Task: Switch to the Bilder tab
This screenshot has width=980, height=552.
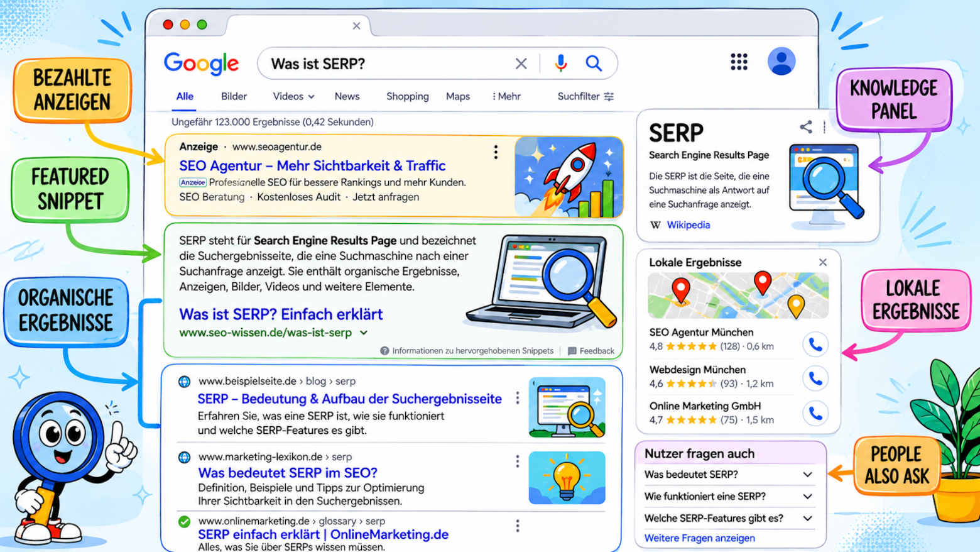Action: click(x=234, y=96)
